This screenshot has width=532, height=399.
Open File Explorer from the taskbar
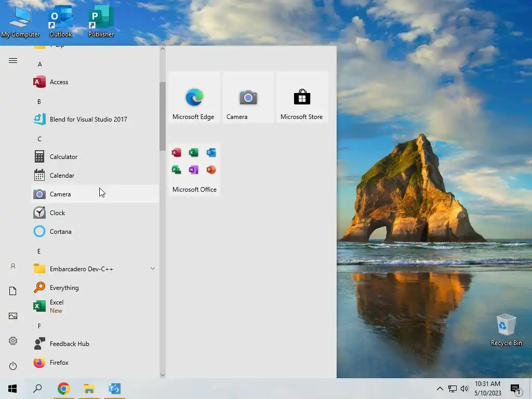tap(89, 389)
